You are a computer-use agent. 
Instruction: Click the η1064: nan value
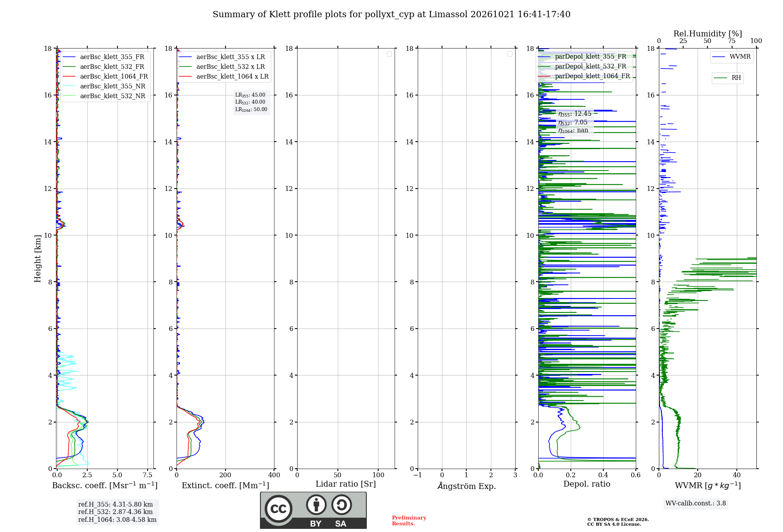(x=573, y=131)
